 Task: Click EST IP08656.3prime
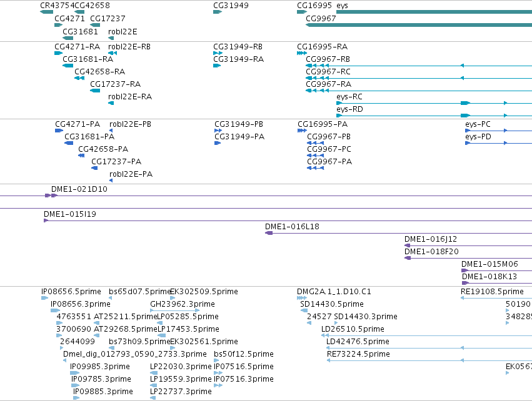pos(81,304)
